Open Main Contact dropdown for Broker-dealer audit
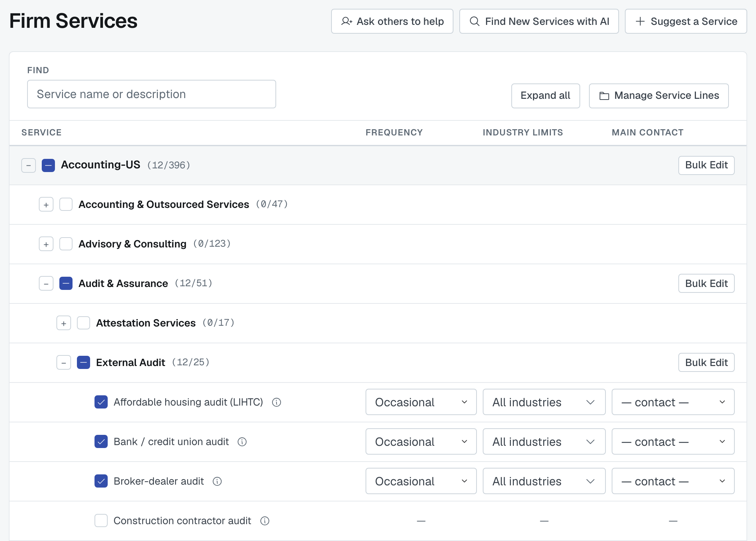 point(673,481)
